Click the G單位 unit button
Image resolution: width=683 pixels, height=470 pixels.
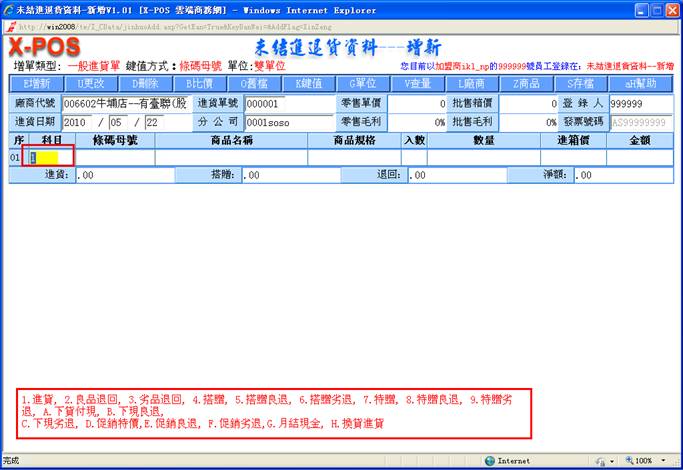pyautogui.click(x=362, y=83)
